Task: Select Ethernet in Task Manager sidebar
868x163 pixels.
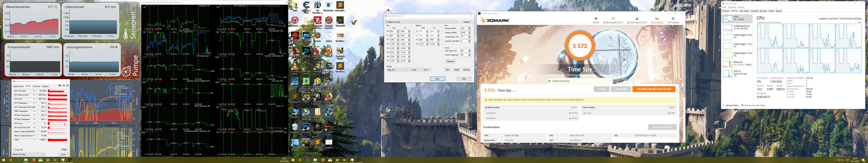Action: [x=738, y=64]
